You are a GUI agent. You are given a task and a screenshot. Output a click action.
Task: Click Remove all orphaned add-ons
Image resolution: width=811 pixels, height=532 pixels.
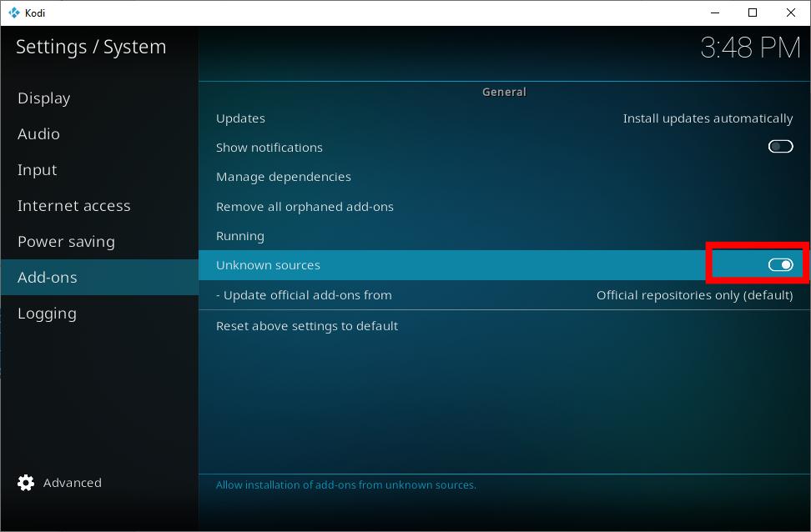(504, 207)
